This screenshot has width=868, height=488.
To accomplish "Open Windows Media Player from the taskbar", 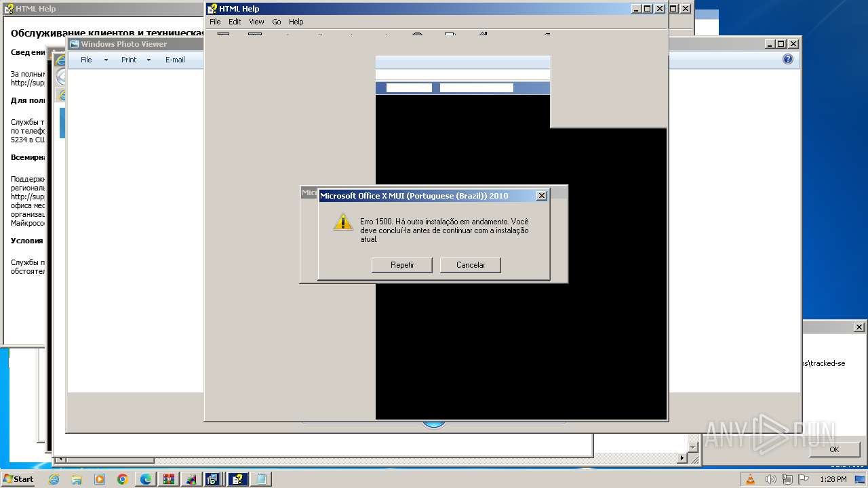I will point(100,479).
